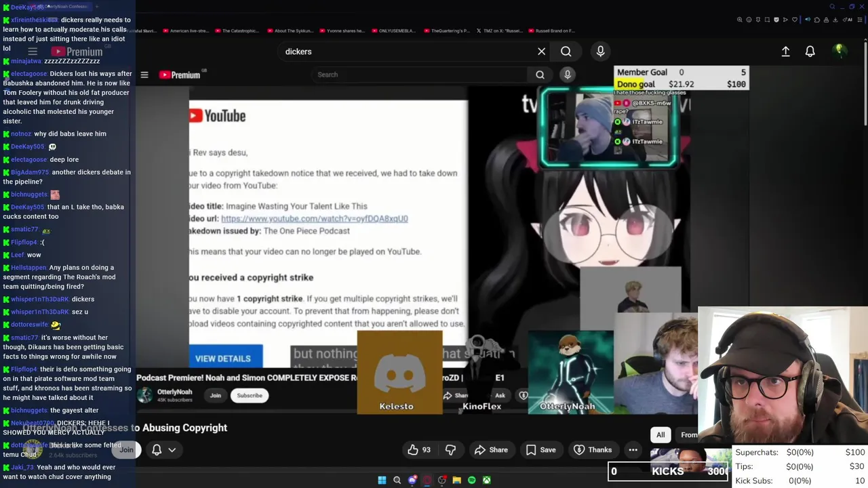
Task: Open more actions three-dot menu
Action: [x=633, y=449]
